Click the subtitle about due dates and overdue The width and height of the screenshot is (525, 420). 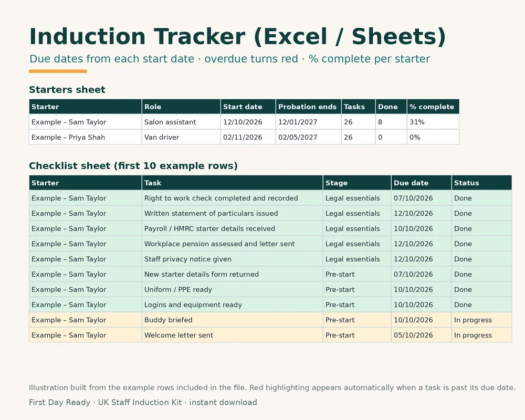(x=229, y=59)
